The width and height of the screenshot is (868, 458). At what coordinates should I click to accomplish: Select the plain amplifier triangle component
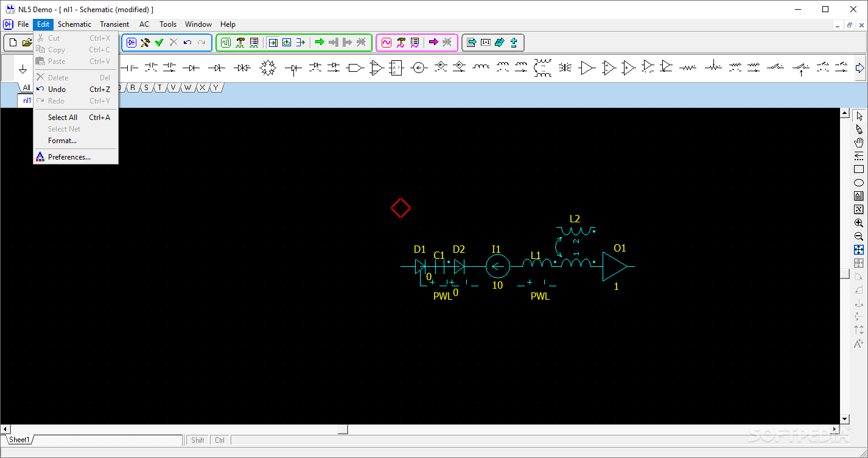click(587, 68)
